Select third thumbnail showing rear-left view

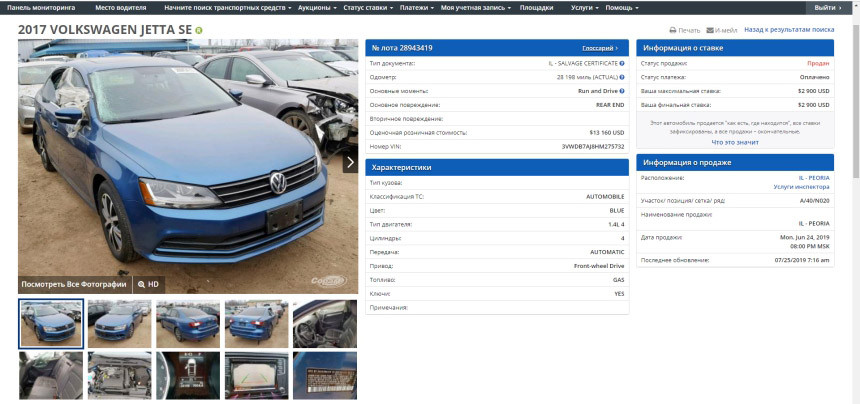pos(188,324)
